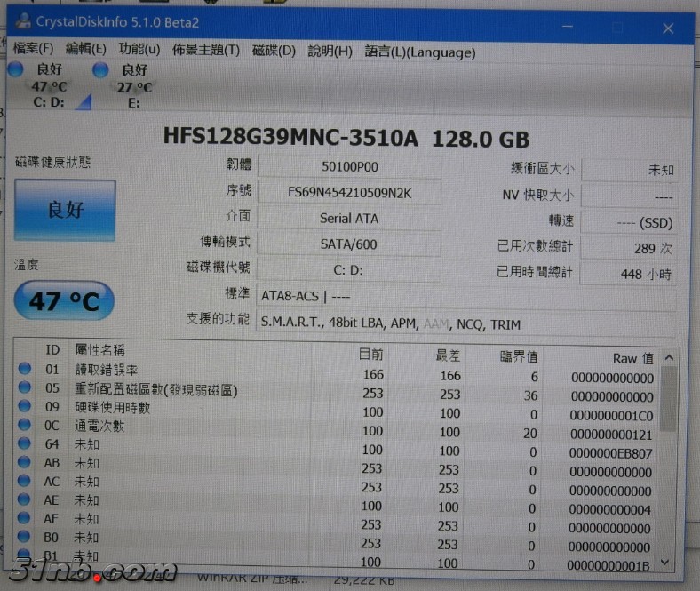The image size is (700, 591).
Task: Click status dot for attribute 05 row
Action: pos(24,387)
